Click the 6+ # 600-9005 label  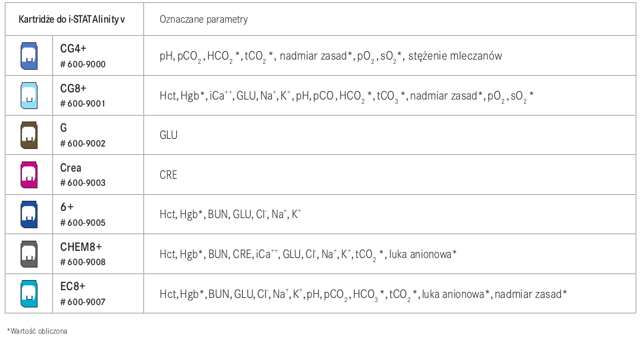[83, 214]
